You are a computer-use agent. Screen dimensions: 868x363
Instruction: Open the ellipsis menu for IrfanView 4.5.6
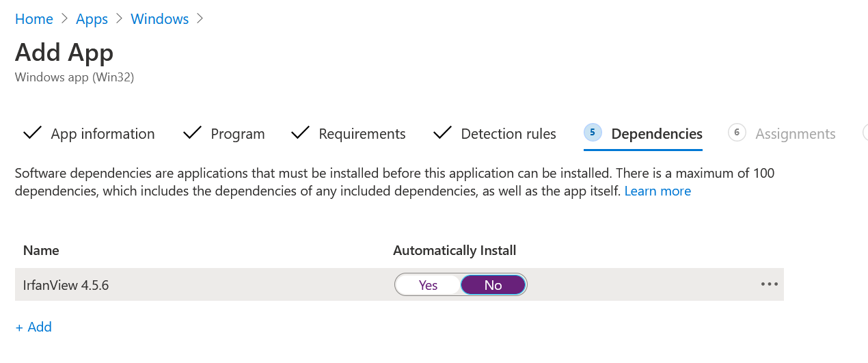pos(769,284)
